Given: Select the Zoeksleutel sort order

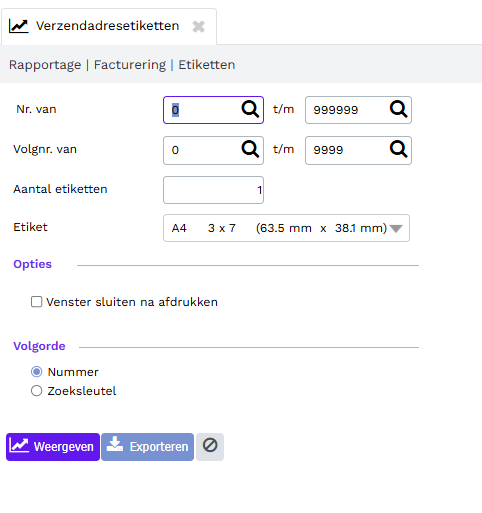Looking at the screenshot, I should click(x=36, y=391).
